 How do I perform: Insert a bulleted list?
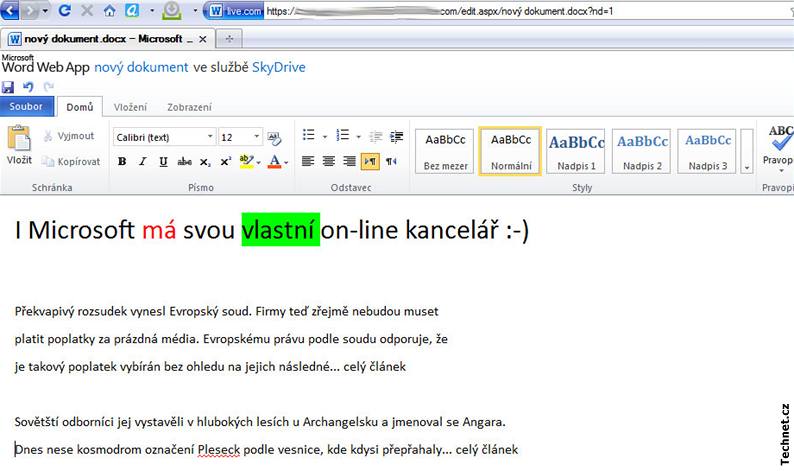click(x=308, y=135)
